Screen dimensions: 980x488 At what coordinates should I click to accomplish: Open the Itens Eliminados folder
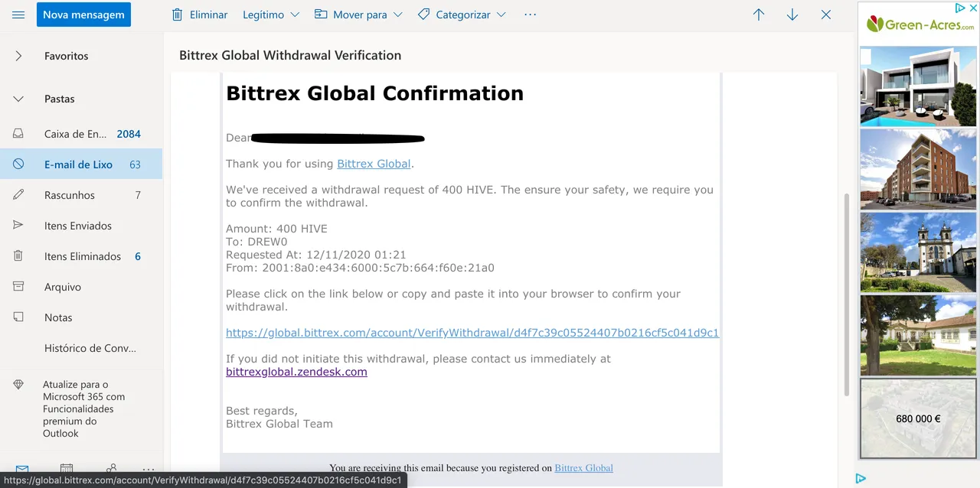click(x=81, y=256)
